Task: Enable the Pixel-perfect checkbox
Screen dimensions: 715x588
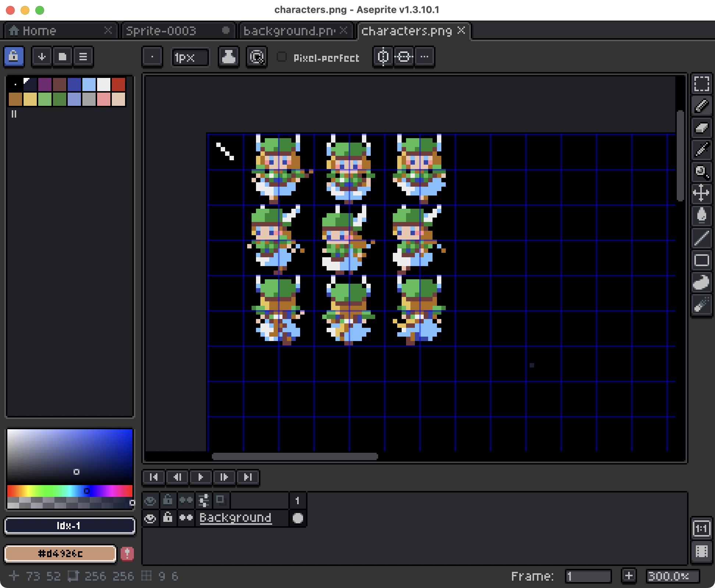Action: (282, 57)
